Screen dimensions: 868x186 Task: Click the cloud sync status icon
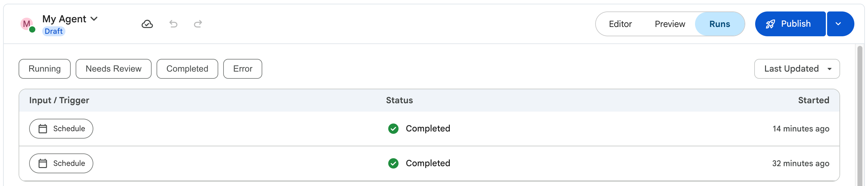[147, 24]
